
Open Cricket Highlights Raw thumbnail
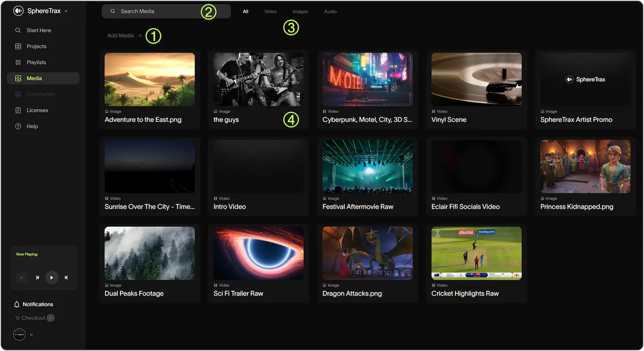coord(476,253)
